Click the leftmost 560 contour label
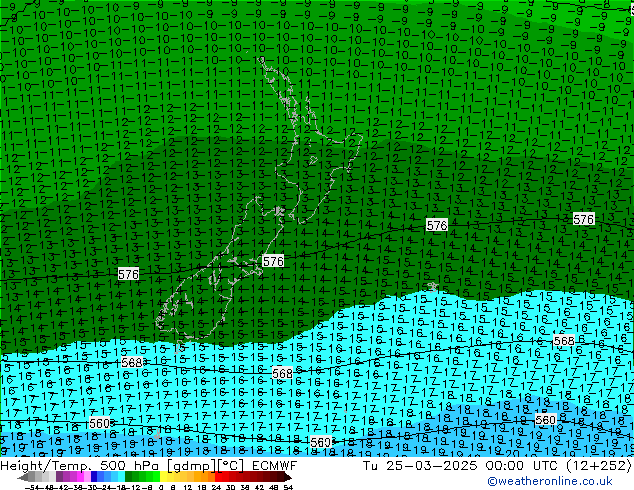Viewport: 634px width, 490px height. (x=99, y=423)
